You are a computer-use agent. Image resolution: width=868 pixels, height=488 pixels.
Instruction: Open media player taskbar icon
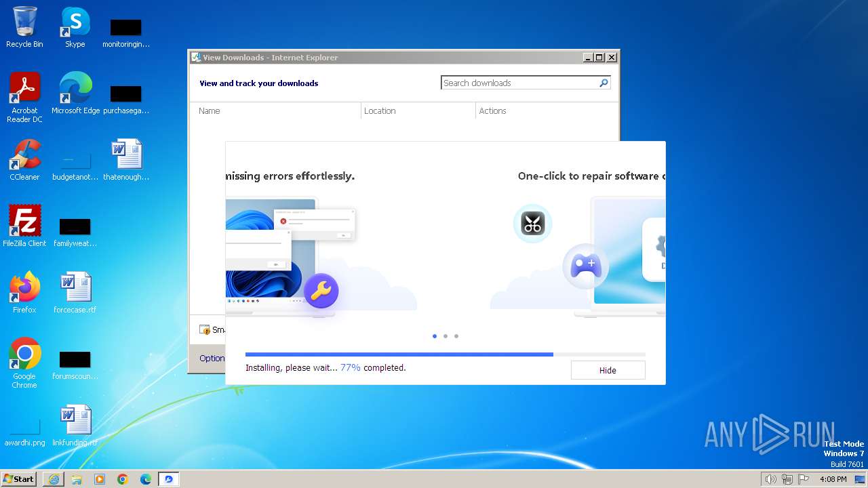(x=100, y=479)
